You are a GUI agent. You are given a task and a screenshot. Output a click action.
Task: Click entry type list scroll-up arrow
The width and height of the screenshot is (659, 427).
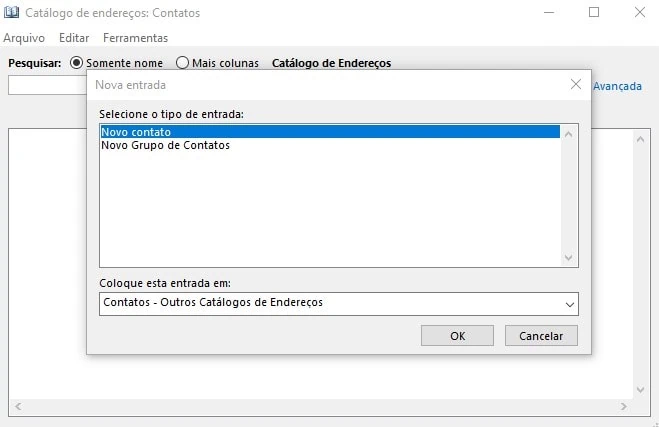[x=569, y=134]
